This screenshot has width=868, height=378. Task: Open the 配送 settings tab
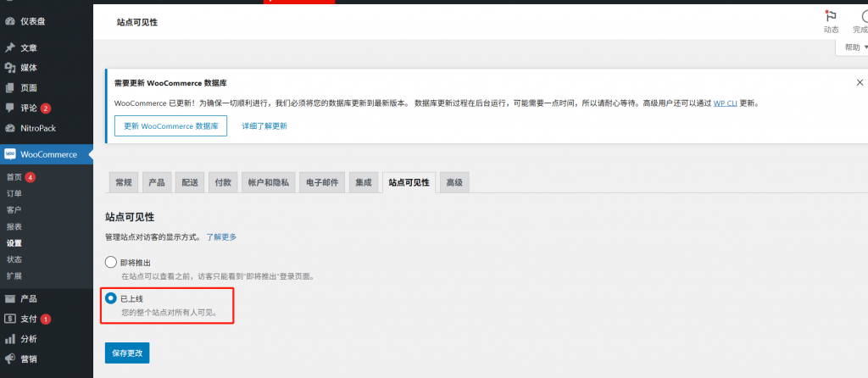tap(190, 182)
